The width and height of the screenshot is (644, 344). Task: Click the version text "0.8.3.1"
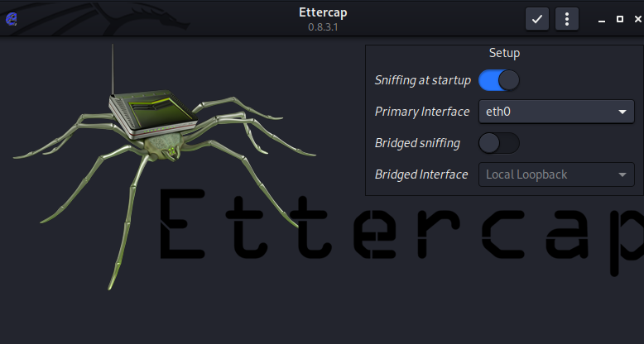click(x=323, y=27)
